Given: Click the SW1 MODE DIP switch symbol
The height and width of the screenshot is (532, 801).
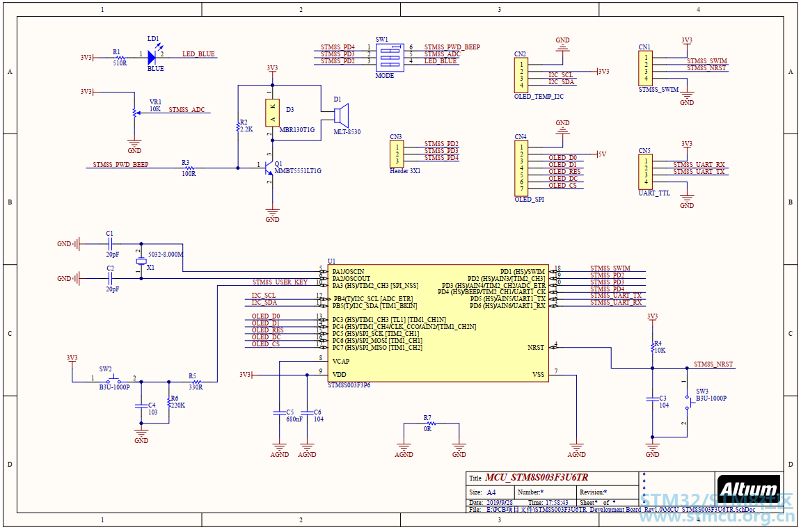Looking at the screenshot, I should pos(390,57).
